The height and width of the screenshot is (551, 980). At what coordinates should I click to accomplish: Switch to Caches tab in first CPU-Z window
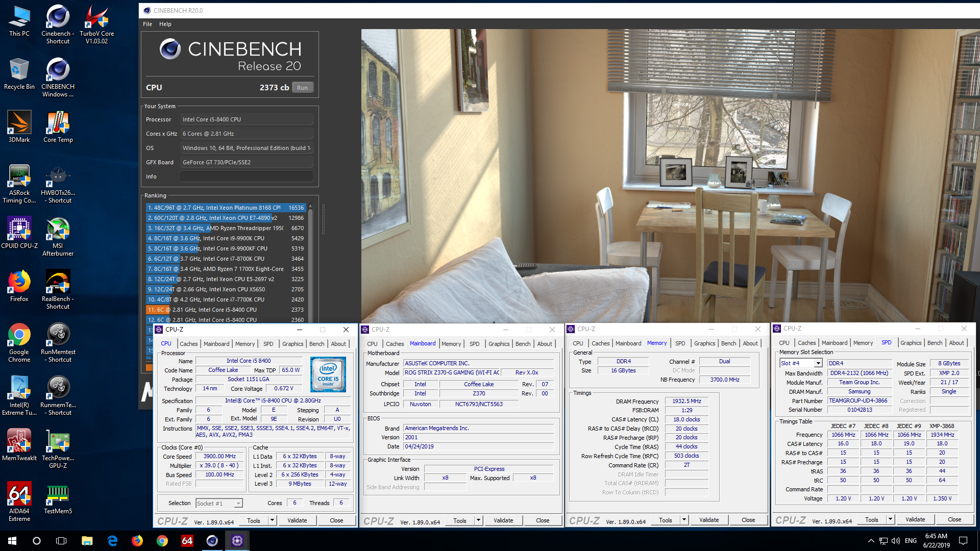(x=188, y=344)
